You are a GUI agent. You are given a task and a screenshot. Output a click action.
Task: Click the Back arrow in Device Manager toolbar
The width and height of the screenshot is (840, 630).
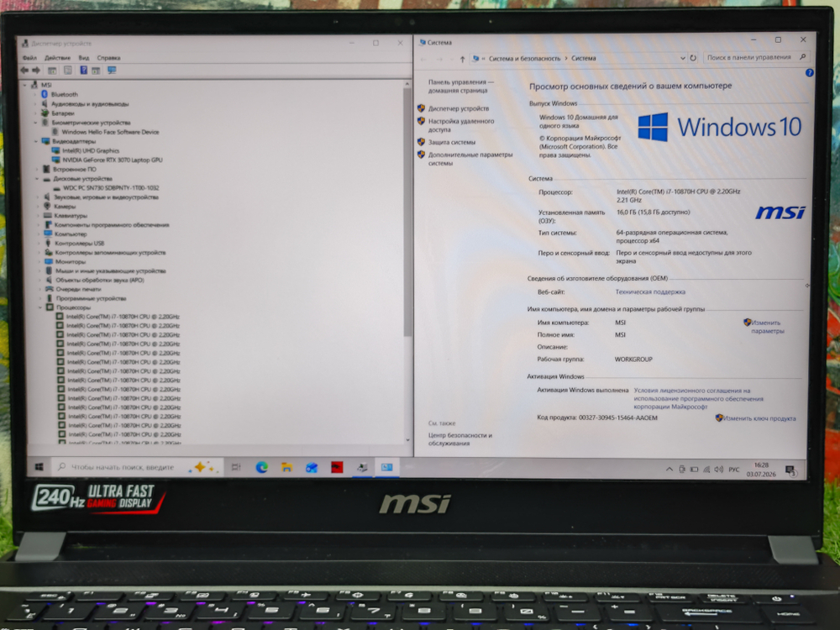[x=24, y=71]
